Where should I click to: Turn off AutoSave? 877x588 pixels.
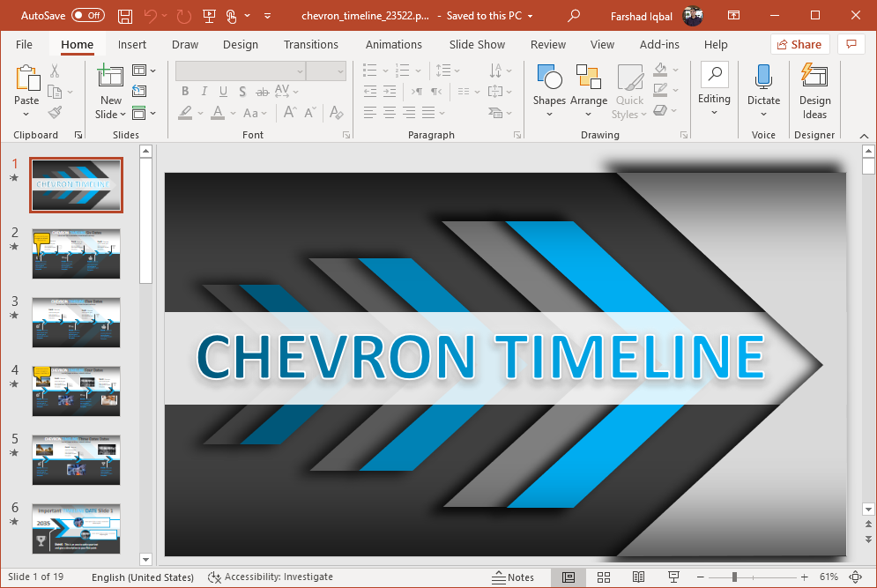85,15
